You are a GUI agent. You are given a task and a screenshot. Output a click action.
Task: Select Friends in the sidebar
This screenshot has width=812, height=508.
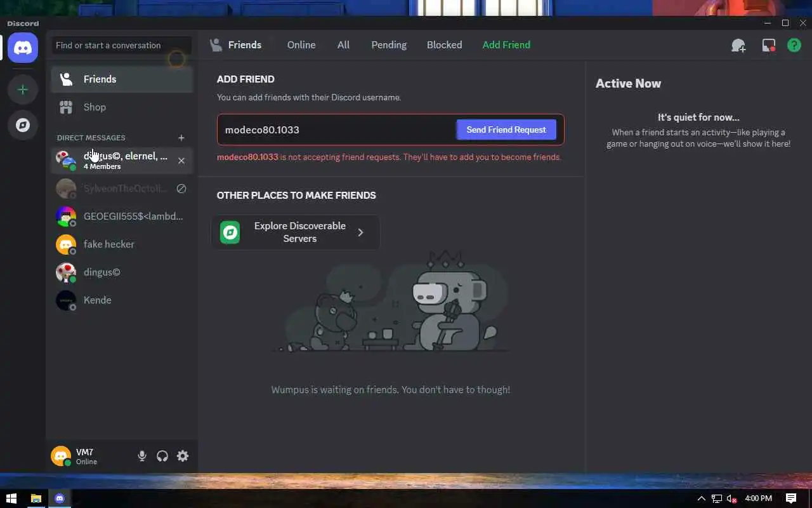pyautogui.click(x=122, y=79)
